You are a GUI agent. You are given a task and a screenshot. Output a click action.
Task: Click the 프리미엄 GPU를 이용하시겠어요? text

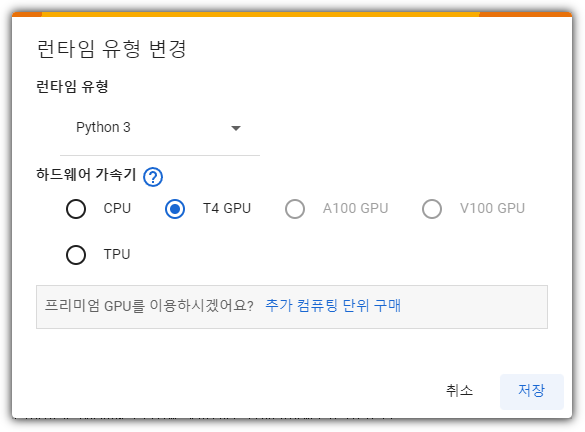pos(149,306)
